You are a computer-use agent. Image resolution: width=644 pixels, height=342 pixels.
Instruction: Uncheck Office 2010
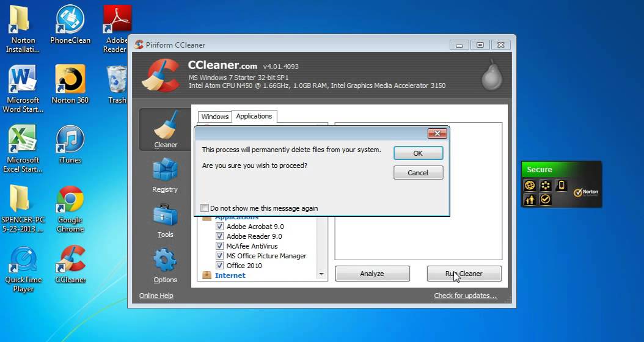coord(220,266)
